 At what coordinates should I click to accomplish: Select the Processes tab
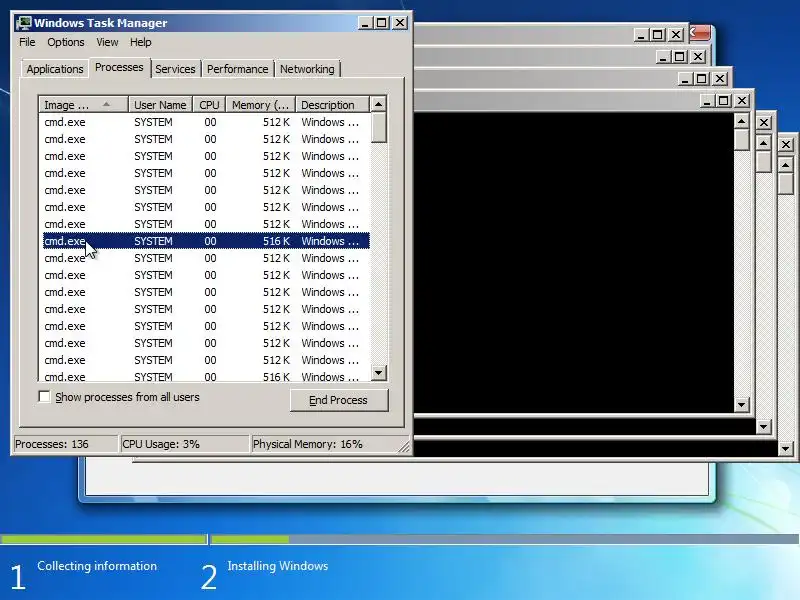tap(119, 67)
